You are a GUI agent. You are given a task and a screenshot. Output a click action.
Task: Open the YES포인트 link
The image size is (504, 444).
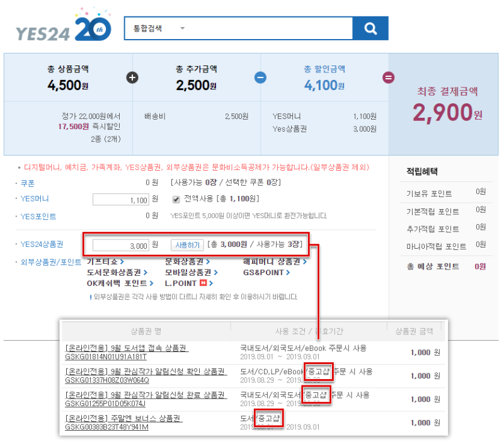[38, 216]
